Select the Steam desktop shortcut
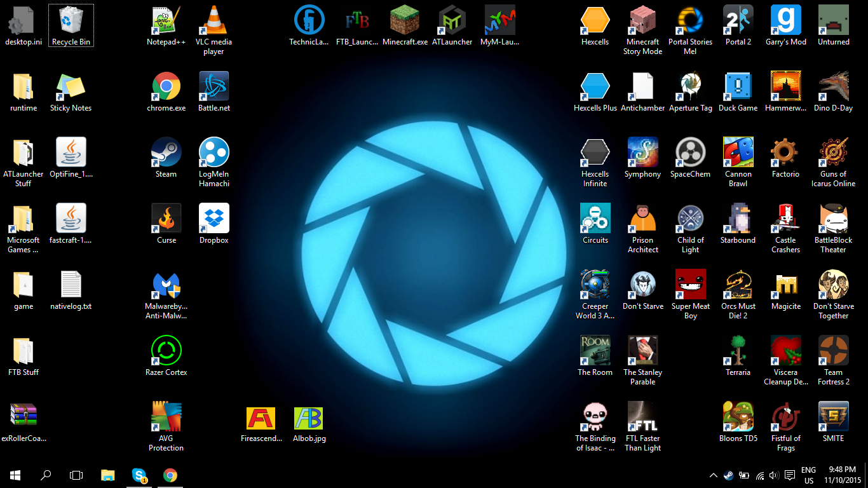 pos(166,152)
